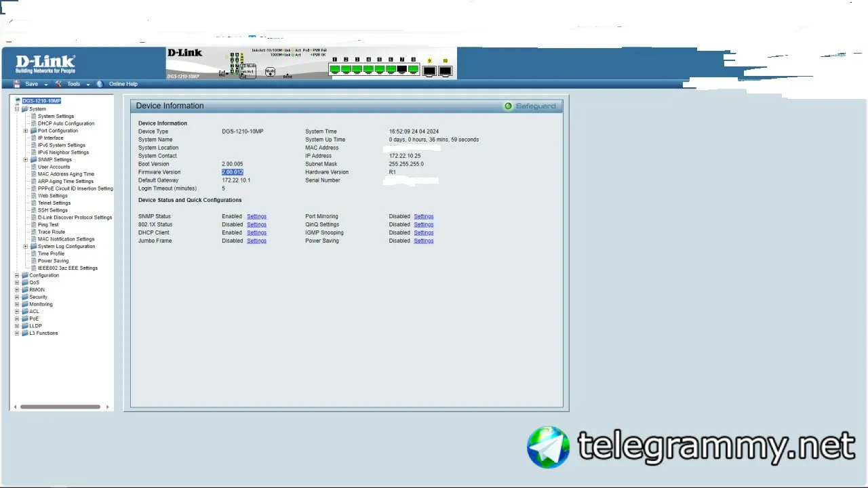
Task: Click port 2 on the switch panel
Action: pos(346,69)
